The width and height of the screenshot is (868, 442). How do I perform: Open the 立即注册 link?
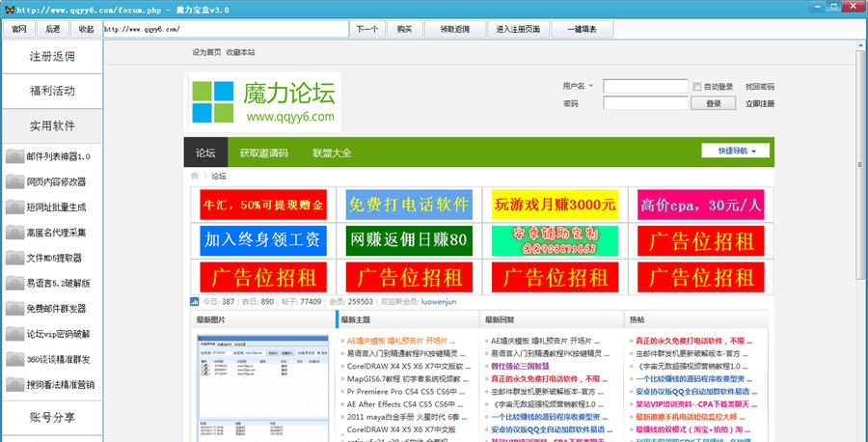point(760,103)
